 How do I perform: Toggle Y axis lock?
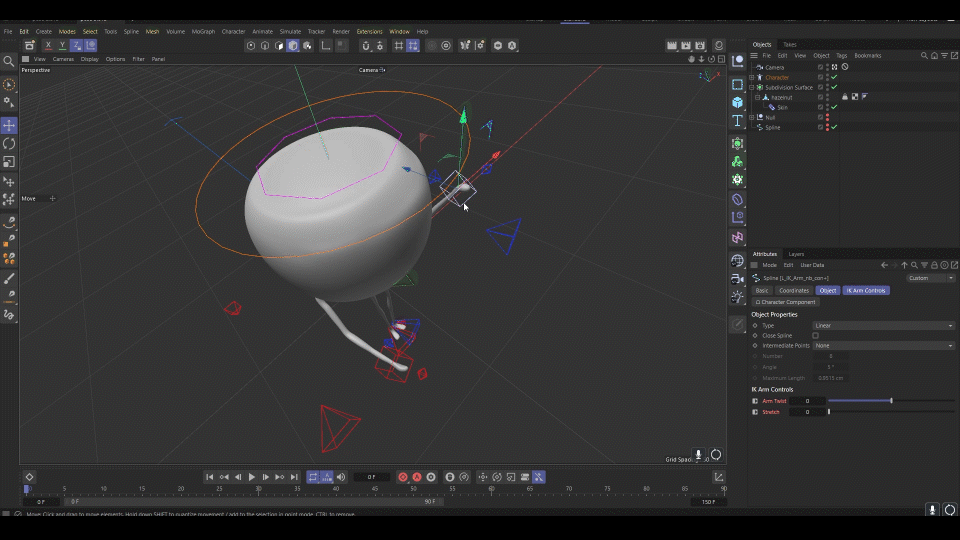pyautogui.click(x=62, y=45)
